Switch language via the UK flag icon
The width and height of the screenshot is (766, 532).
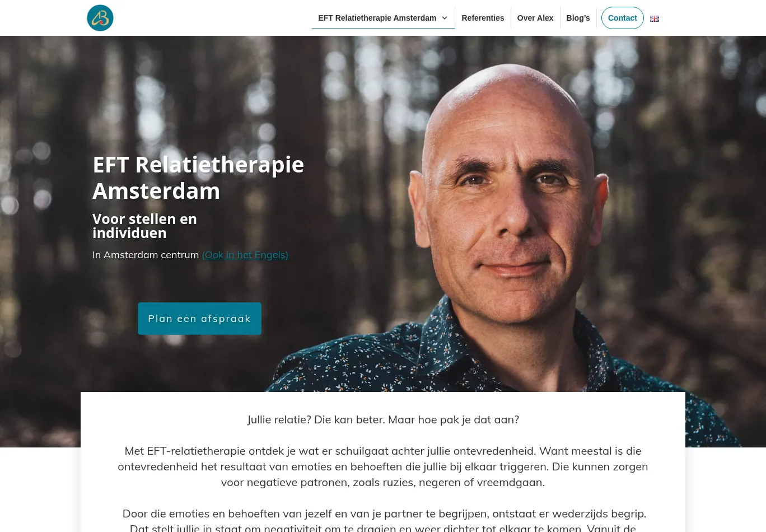coord(655,18)
